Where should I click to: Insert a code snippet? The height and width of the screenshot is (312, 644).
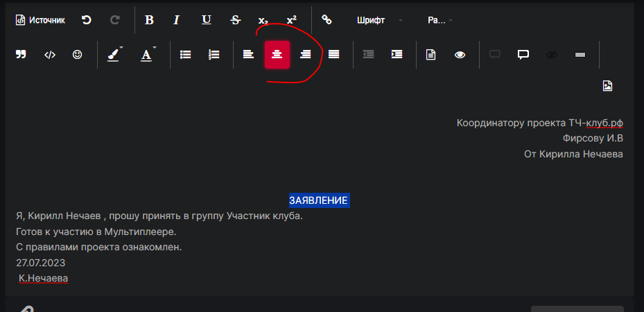coord(50,55)
